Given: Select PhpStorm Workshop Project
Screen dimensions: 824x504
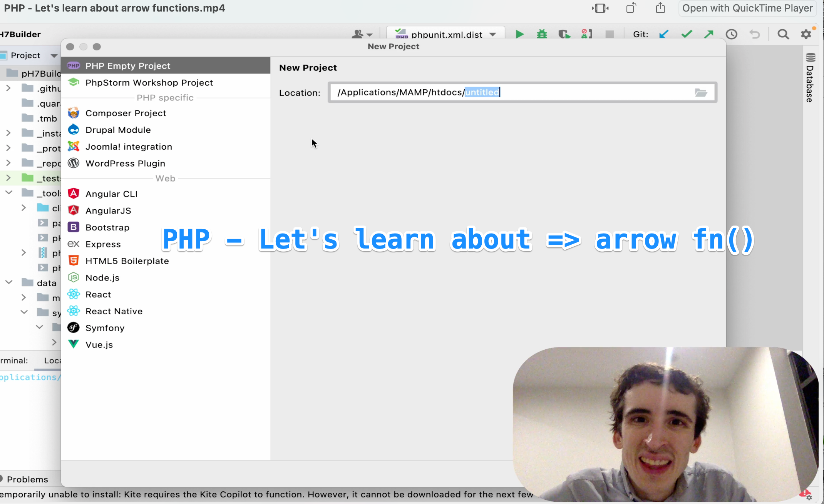Looking at the screenshot, I should pos(166,83).
